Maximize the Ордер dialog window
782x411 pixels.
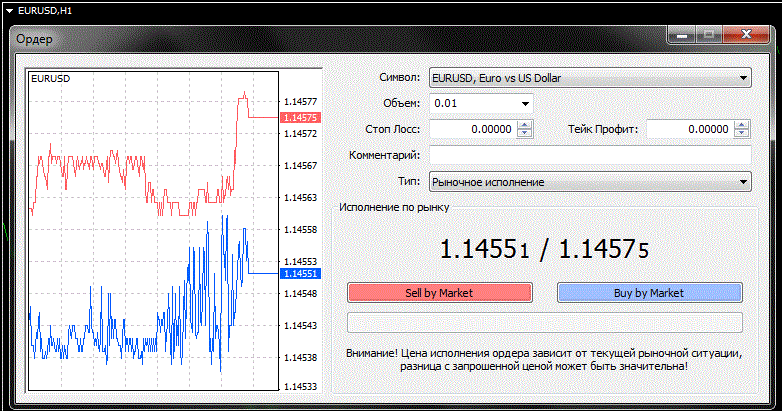point(709,35)
